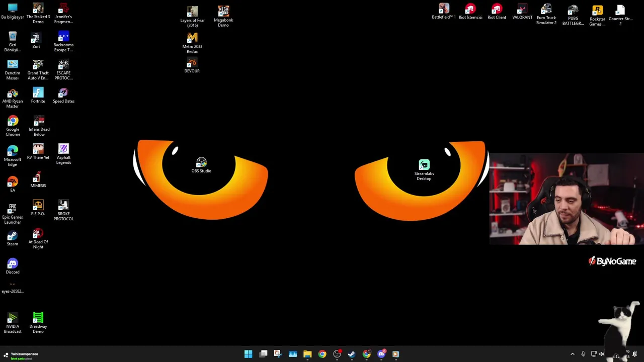Viewport: 644px width, 362px height.
Task: Open the notification bell in tray
Action: click(634, 354)
